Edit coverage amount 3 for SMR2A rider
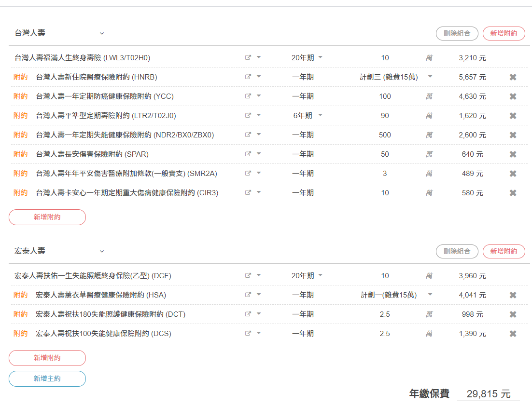 click(x=385, y=174)
